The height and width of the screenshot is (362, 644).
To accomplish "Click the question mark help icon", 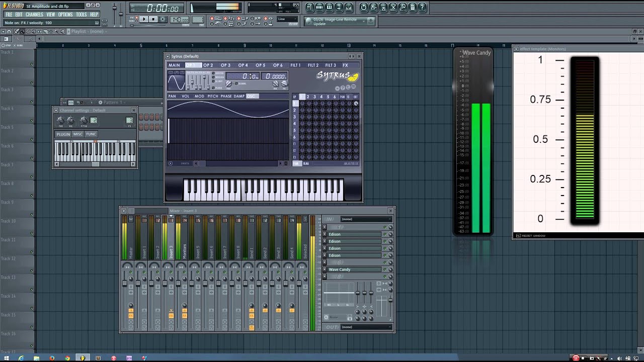I will tap(422, 8).
